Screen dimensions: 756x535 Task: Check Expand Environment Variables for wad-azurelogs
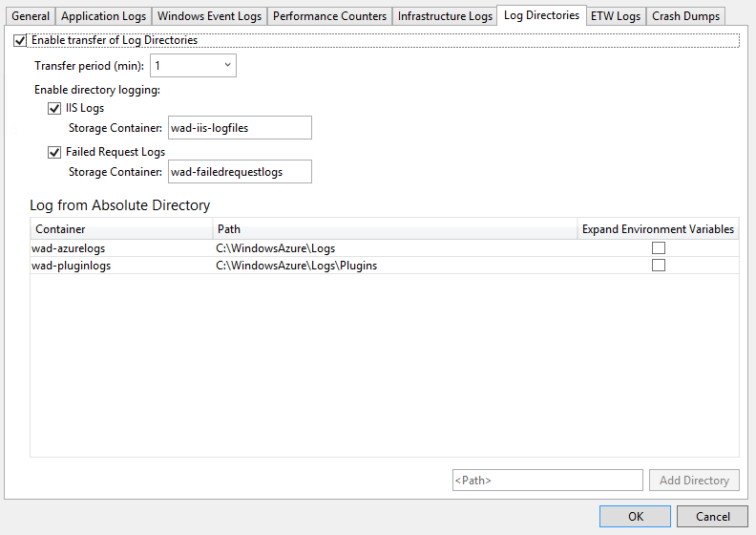tap(658, 248)
